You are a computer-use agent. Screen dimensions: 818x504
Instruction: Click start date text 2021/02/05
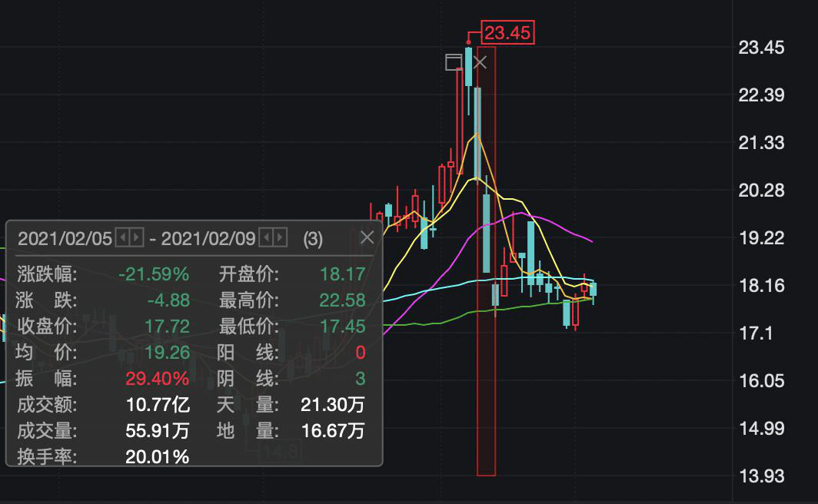point(65,239)
